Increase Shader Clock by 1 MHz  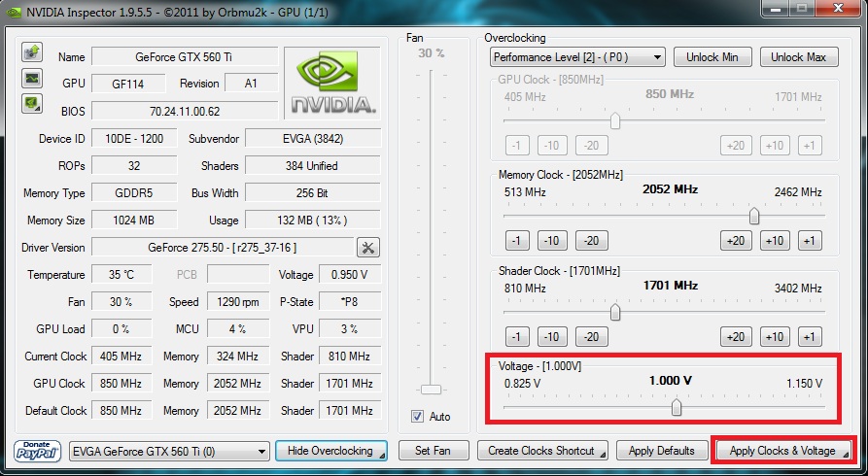point(810,336)
